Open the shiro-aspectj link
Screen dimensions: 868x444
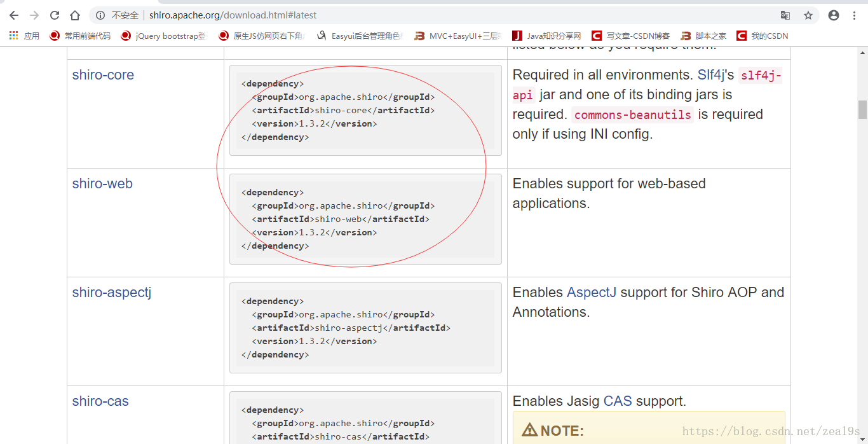112,293
